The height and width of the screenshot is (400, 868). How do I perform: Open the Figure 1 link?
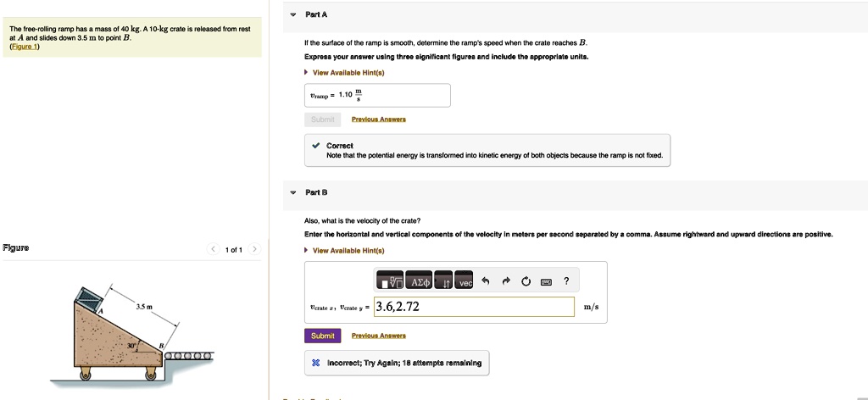click(24, 47)
